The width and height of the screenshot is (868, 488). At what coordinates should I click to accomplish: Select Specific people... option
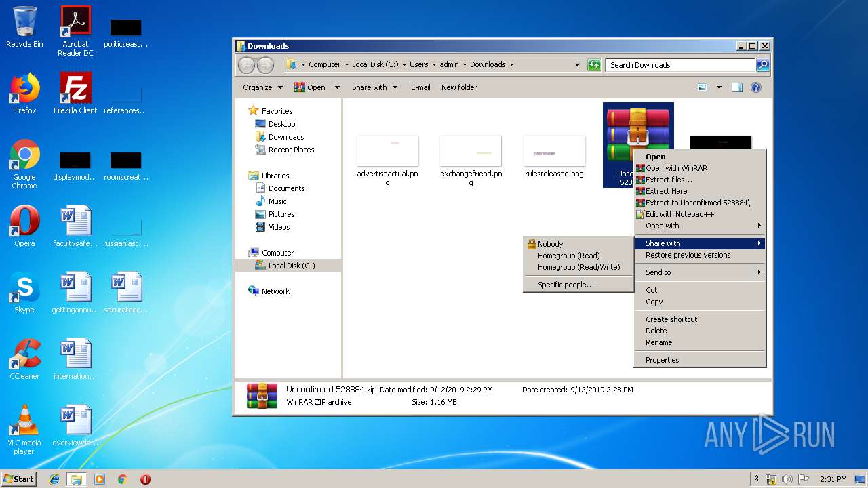click(x=578, y=285)
